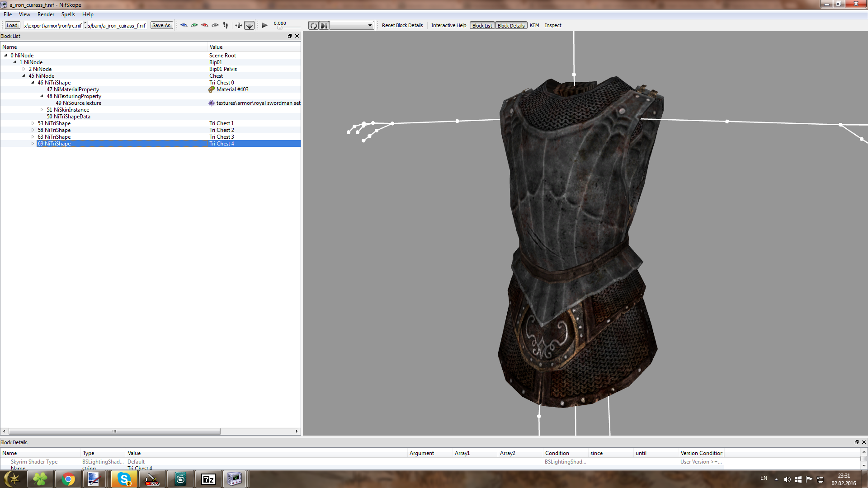Open the File menu
868x488 pixels.
(8, 14)
